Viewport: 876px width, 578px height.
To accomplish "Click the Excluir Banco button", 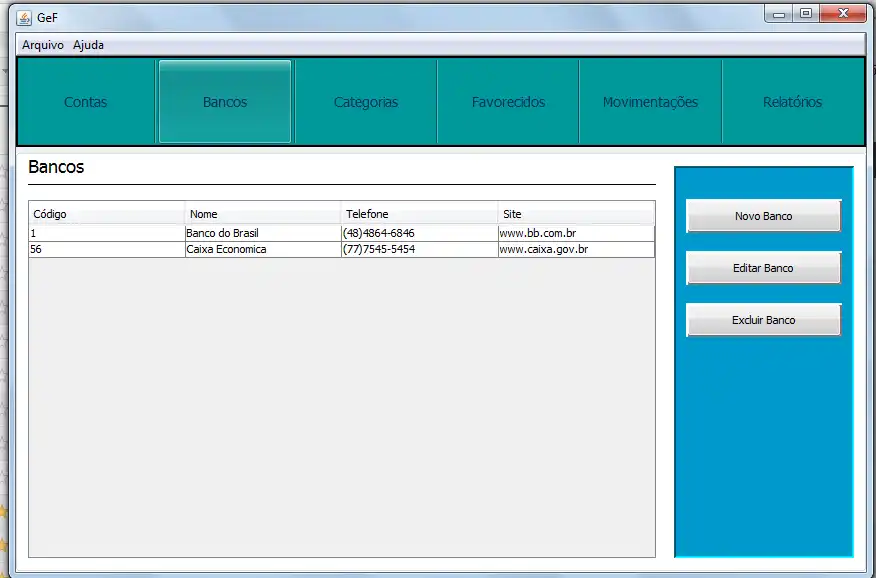I will click(x=763, y=320).
